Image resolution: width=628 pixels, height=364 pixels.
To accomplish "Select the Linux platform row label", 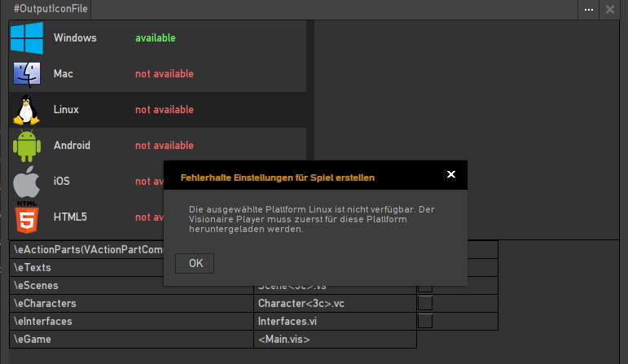I will pyautogui.click(x=66, y=110).
